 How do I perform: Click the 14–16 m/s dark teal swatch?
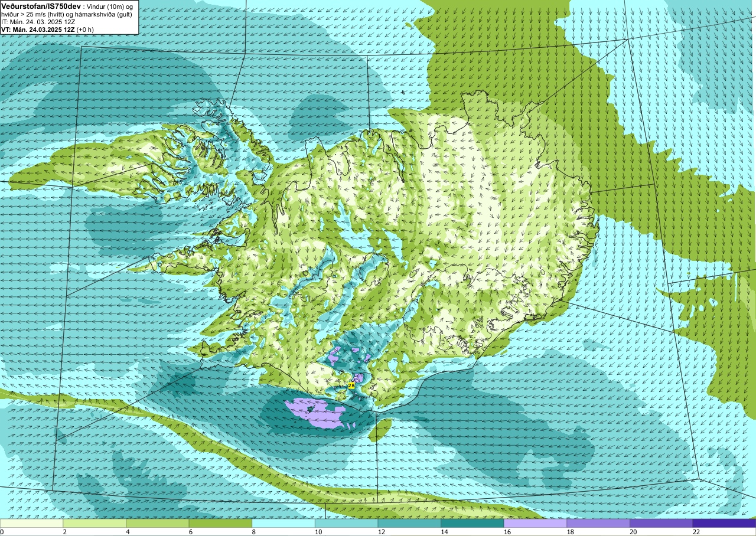pos(472,523)
